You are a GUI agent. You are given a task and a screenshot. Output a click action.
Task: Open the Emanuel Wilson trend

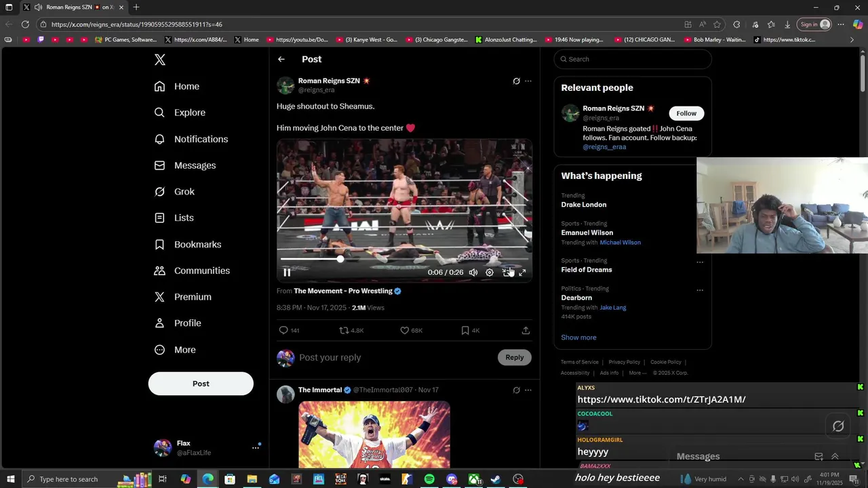coord(587,232)
